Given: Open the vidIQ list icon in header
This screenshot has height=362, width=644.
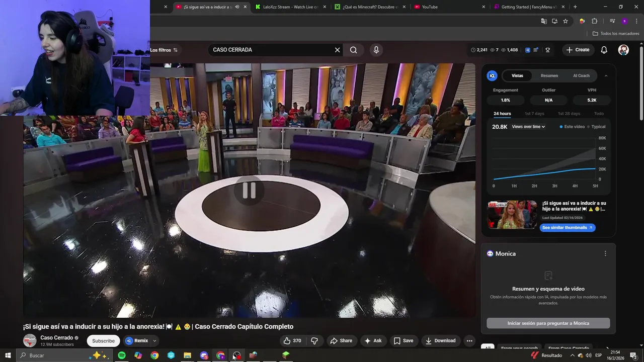Looking at the screenshot, I should (x=536, y=50).
